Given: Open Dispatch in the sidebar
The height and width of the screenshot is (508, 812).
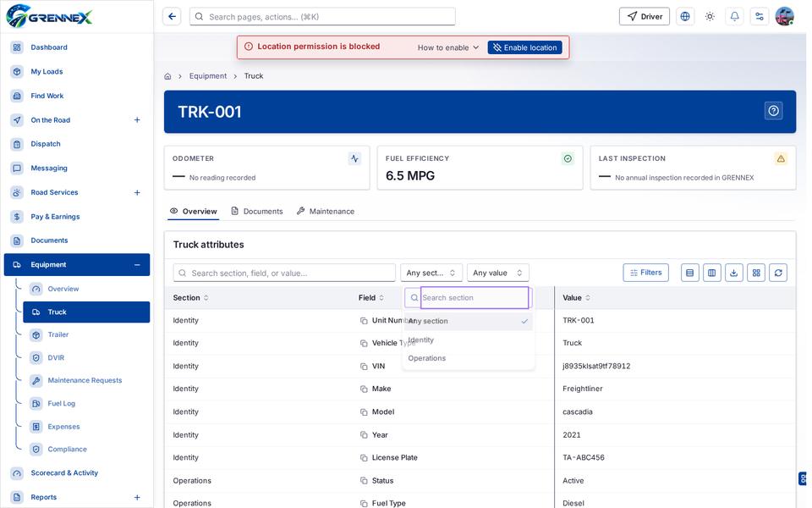Looking at the screenshot, I should coord(77,144).
